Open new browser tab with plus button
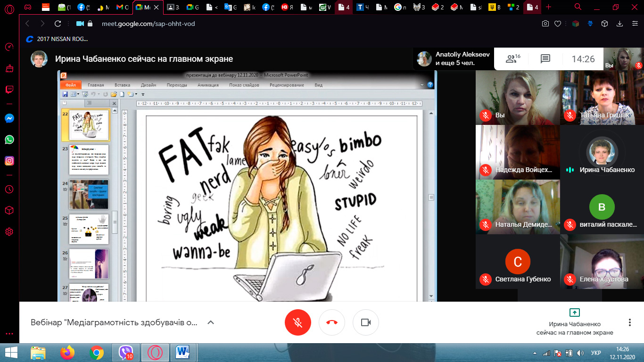Viewport: 644px width, 362px height. (548, 7)
